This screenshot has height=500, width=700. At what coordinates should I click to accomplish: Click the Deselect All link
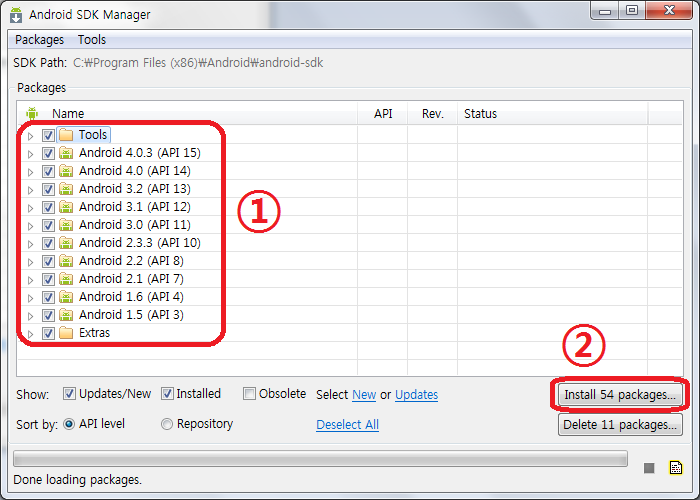pos(347,425)
